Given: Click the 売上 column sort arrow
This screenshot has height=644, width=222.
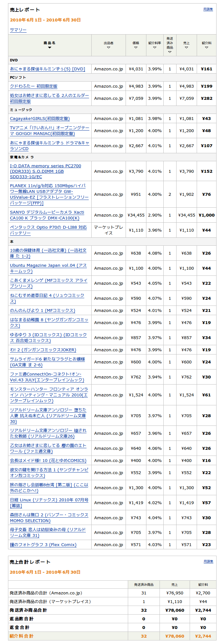Looking at the screenshot, I should point(186,48).
